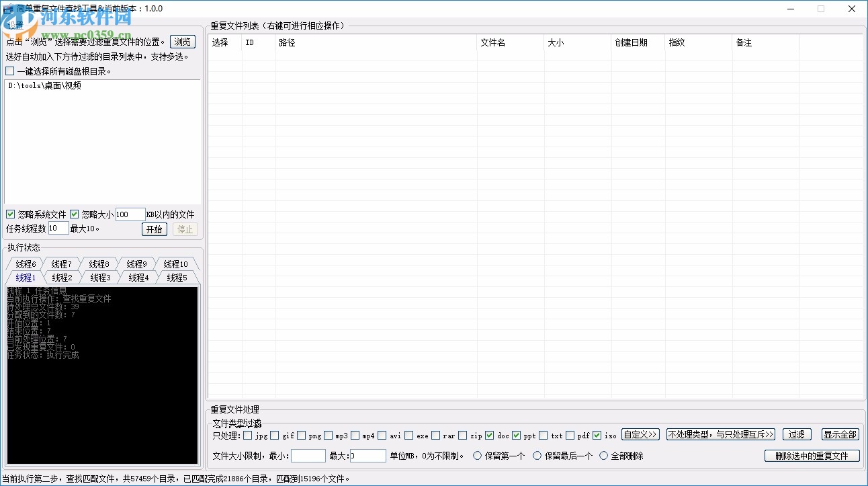Select the 保留最后一个 radio option
The image size is (868, 486).
pos(537,456)
